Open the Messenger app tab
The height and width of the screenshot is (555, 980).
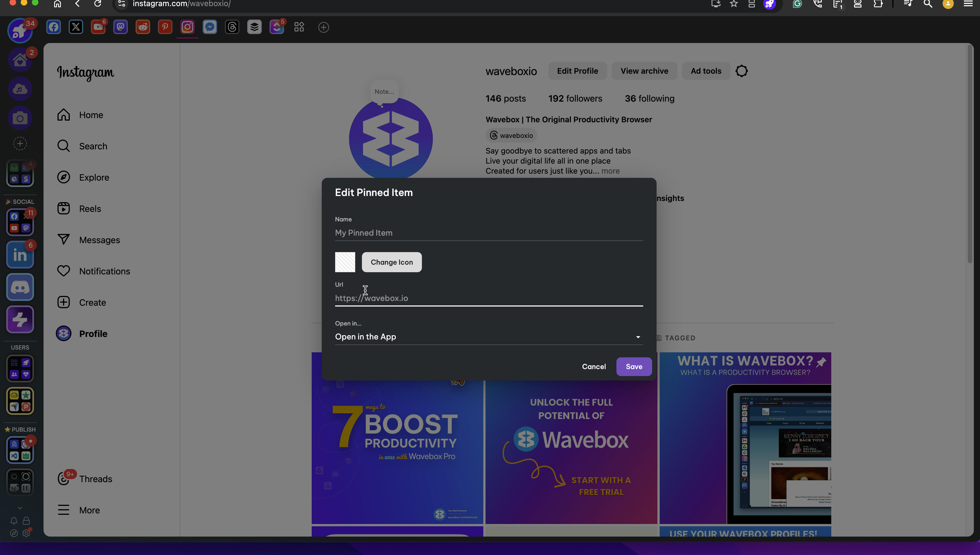210,27
